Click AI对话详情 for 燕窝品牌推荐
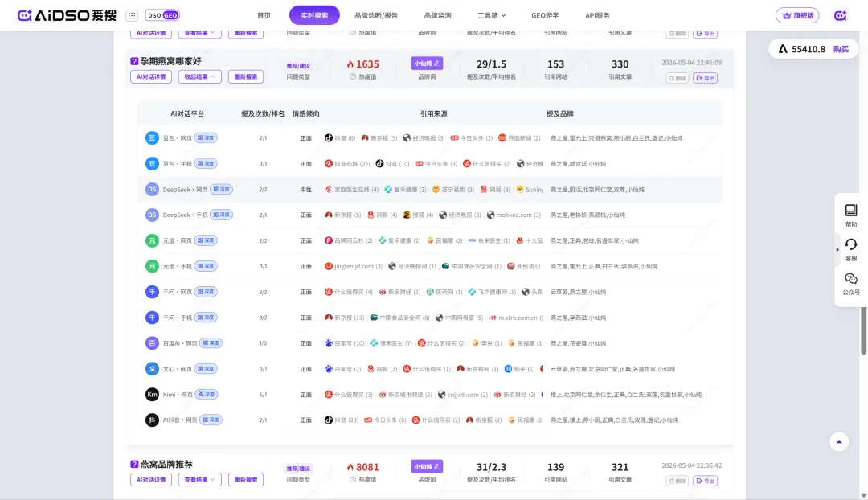The image size is (868, 500). tap(151, 480)
